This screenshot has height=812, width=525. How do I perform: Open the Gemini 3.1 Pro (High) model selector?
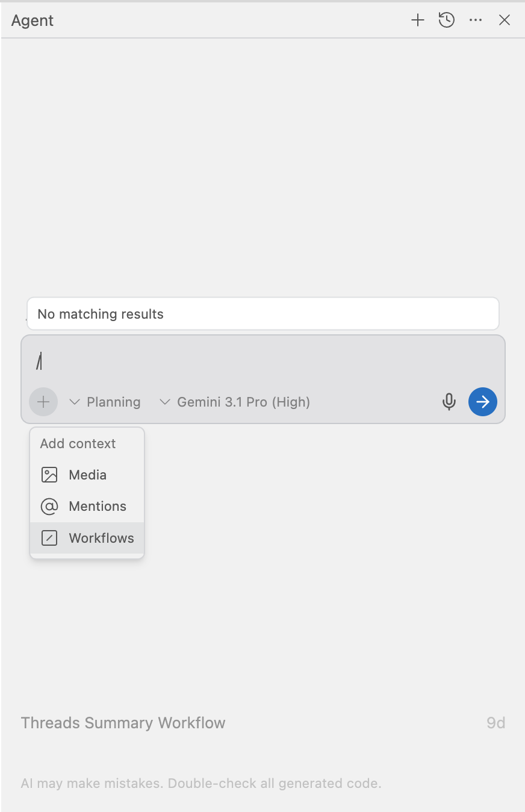point(235,402)
